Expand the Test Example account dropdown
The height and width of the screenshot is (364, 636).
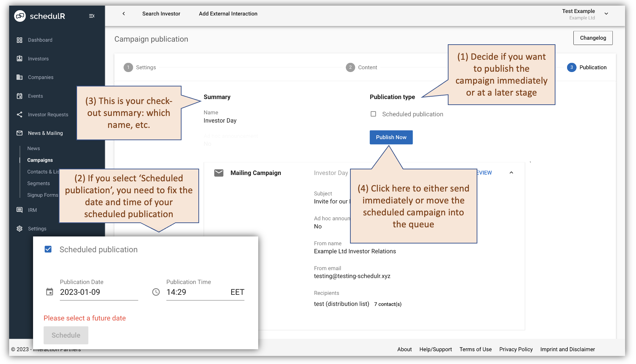[x=606, y=14]
